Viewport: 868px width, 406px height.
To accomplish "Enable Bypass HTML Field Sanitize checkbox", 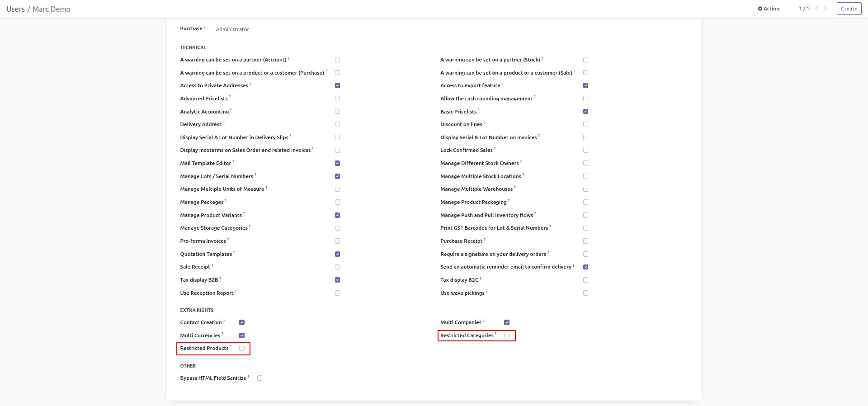I will (x=259, y=378).
